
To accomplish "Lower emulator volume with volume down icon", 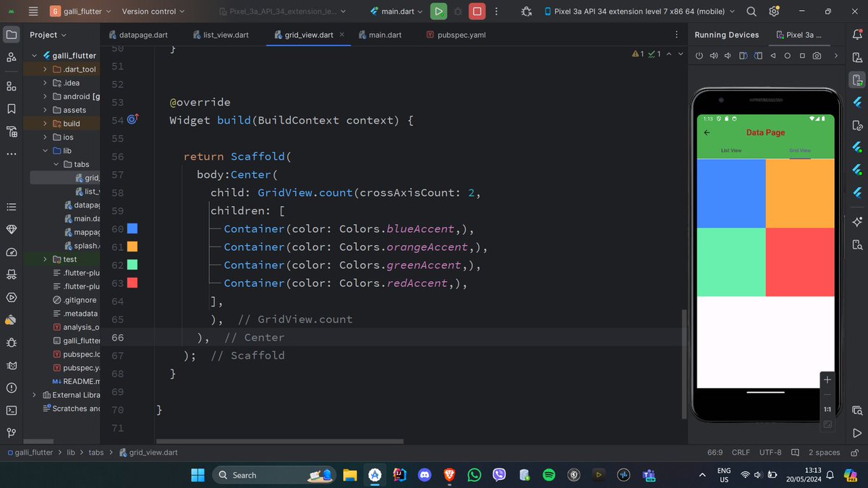I will point(729,56).
